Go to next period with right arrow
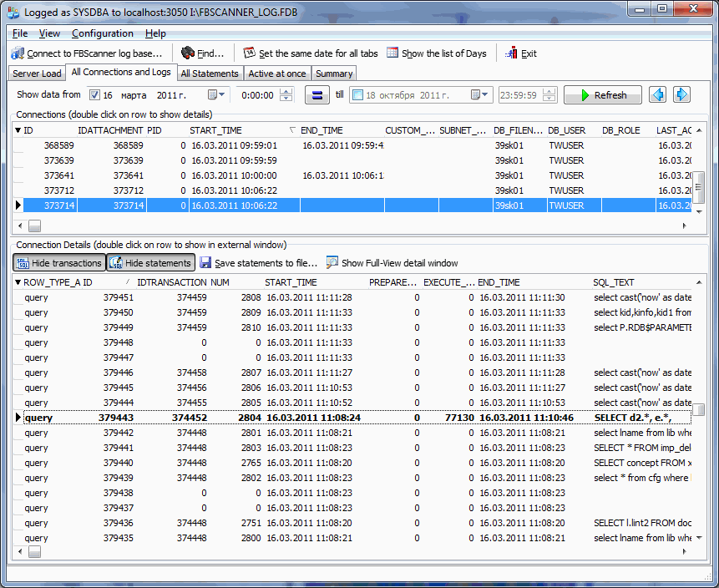This screenshot has width=719, height=588. tap(682, 95)
